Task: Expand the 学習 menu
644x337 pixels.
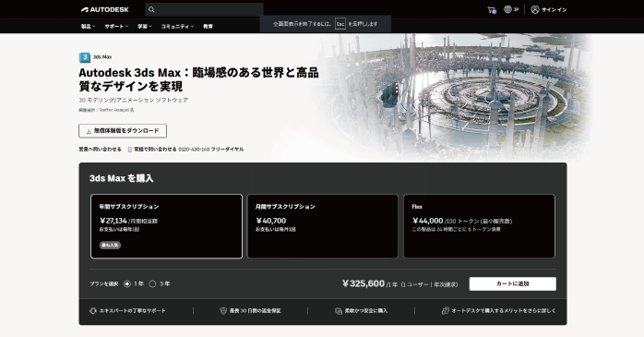Action: tap(145, 26)
